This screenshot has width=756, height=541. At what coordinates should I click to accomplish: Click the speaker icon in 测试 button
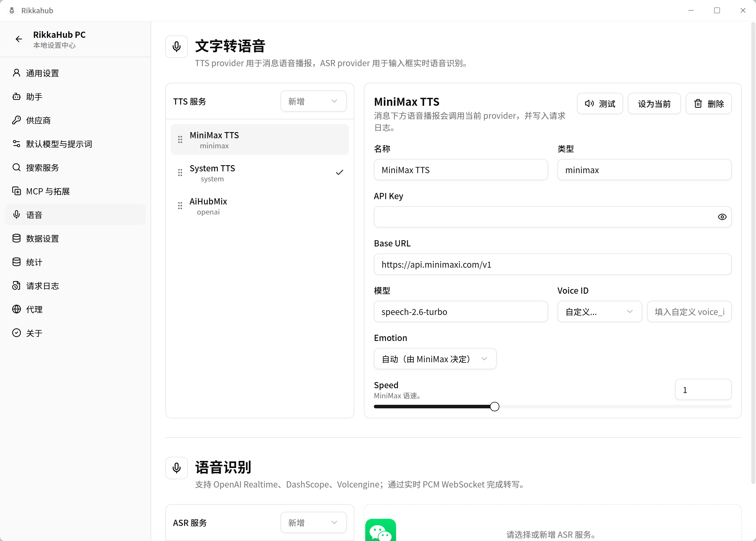(589, 104)
